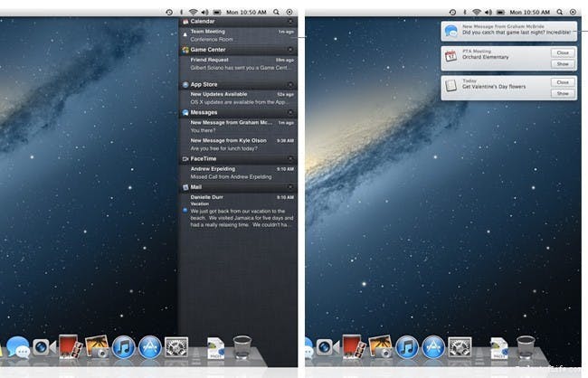The width and height of the screenshot is (588, 378).
Task: Open the document file in the left screen's Dock
Action: coord(215,348)
